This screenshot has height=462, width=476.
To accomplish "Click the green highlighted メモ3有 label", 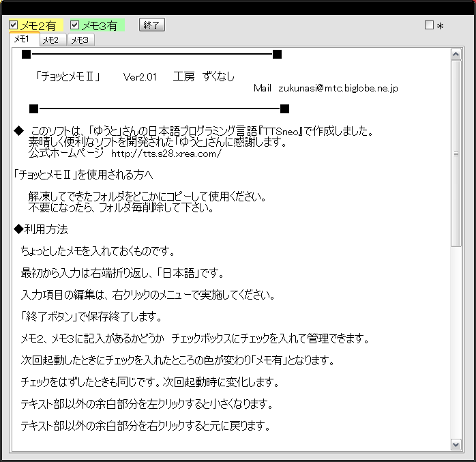I will pos(100,25).
